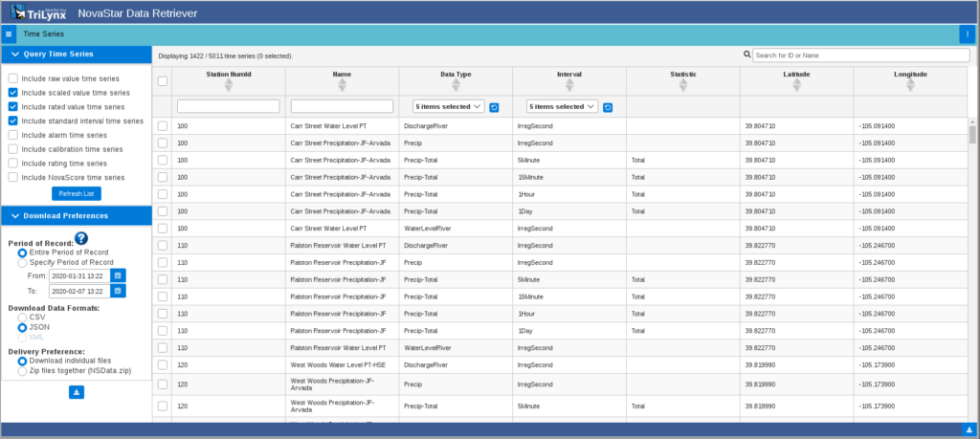Click the download icon in bottom bar
The height and width of the screenshot is (439, 980).
click(x=969, y=429)
